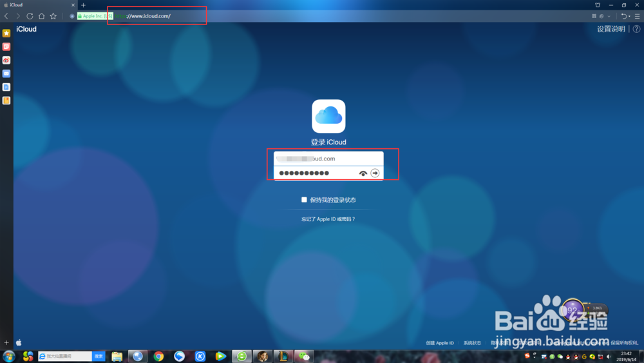Open the red sidebar panel icon
This screenshot has height=363, width=644.
pos(6,46)
